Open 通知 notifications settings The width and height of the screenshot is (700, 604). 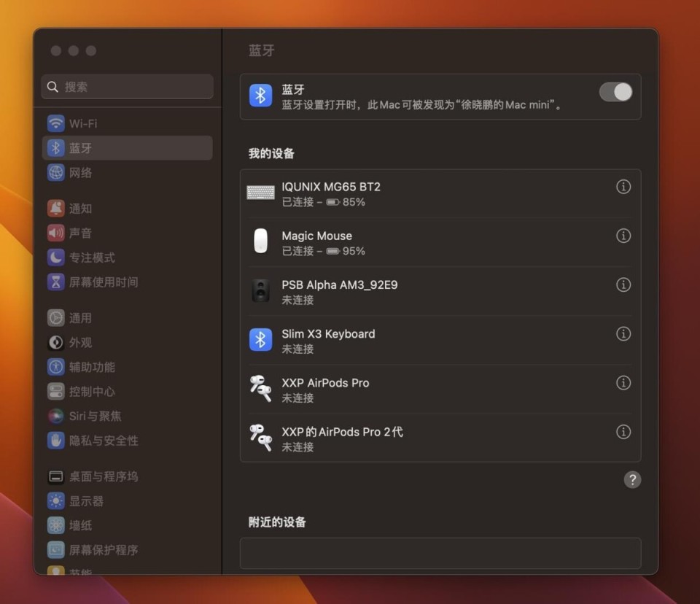pos(127,208)
